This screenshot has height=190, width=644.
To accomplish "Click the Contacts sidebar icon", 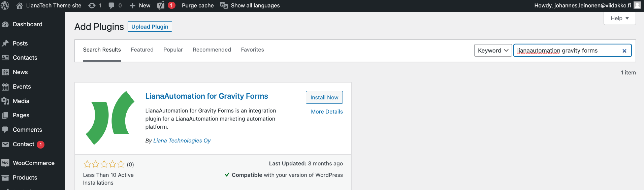I will [5, 58].
